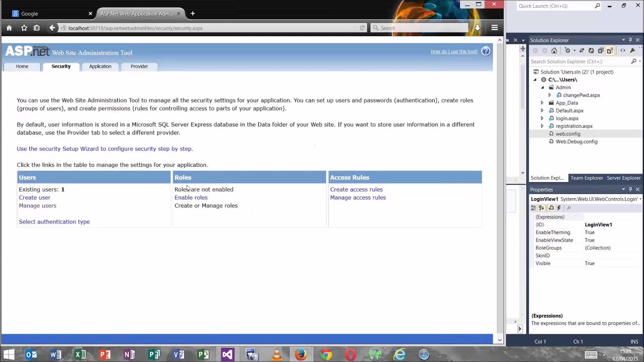644x362 pixels.
Task: Select web.config in Solution Explorer
Action: coord(568,134)
